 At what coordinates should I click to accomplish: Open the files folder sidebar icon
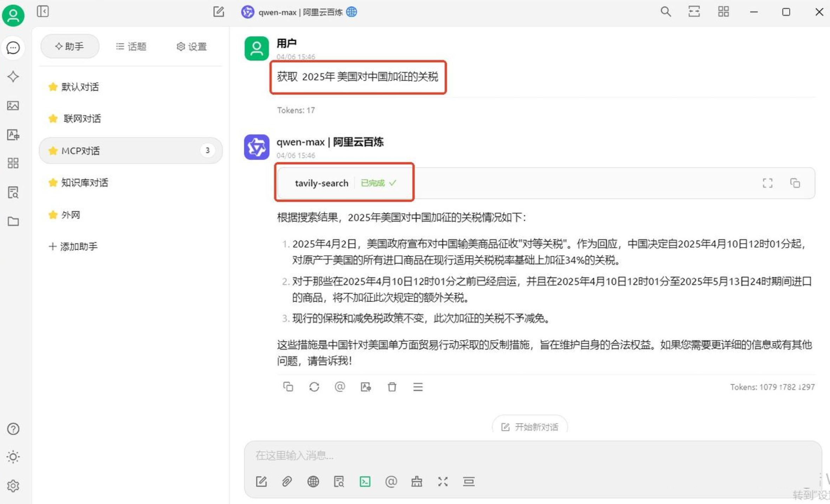(x=13, y=221)
